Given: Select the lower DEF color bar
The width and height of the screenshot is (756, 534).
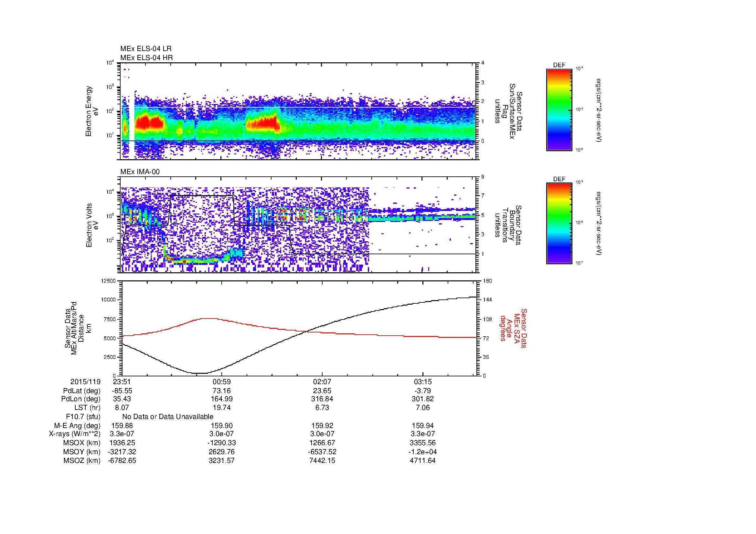Looking at the screenshot, I should pyautogui.click(x=559, y=224).
